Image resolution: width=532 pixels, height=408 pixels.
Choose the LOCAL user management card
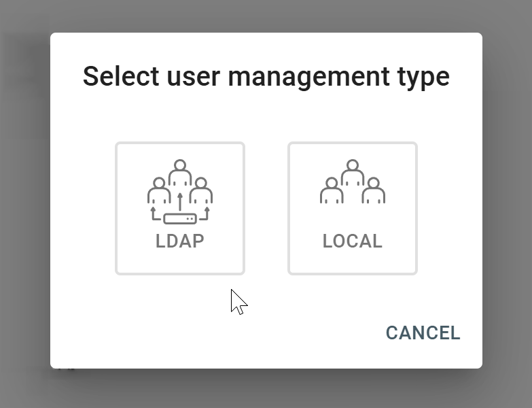coord(352,208)
